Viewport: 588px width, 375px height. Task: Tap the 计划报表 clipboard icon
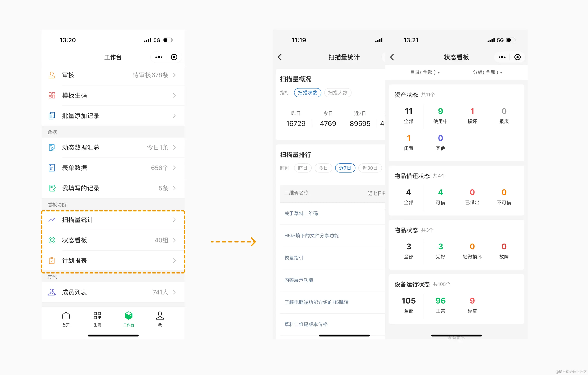[x=52, y=260]
